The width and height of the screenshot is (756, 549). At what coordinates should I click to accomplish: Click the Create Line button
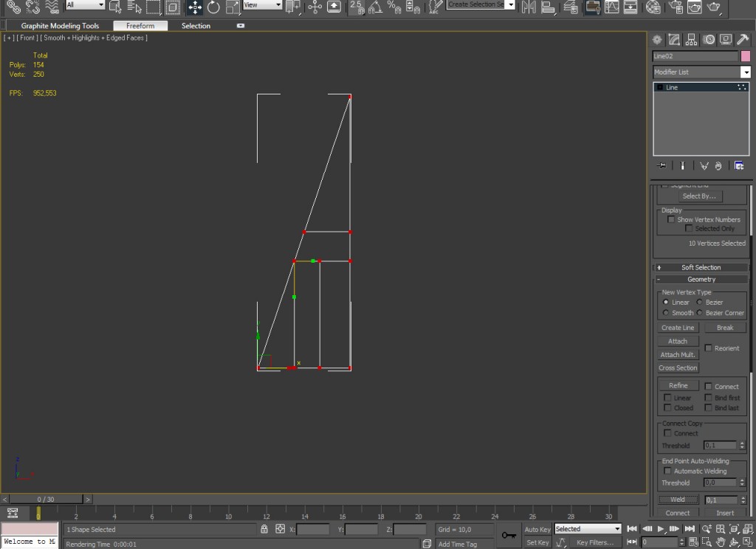678,328
